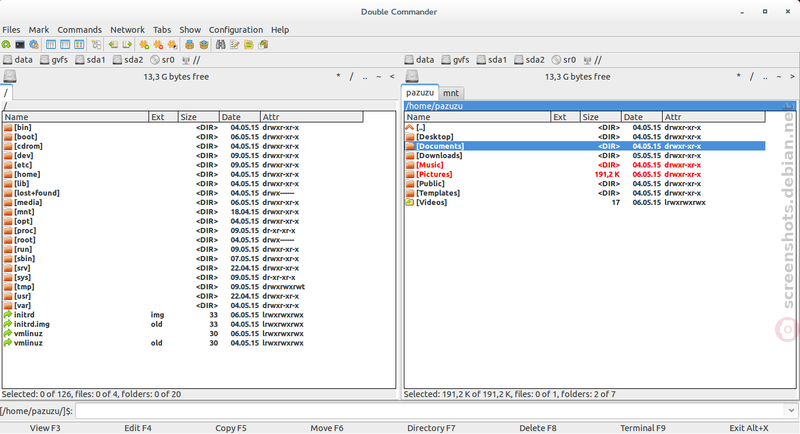
Task: Click the copy filenames clipboard icon
Action: tap(263, 45)
